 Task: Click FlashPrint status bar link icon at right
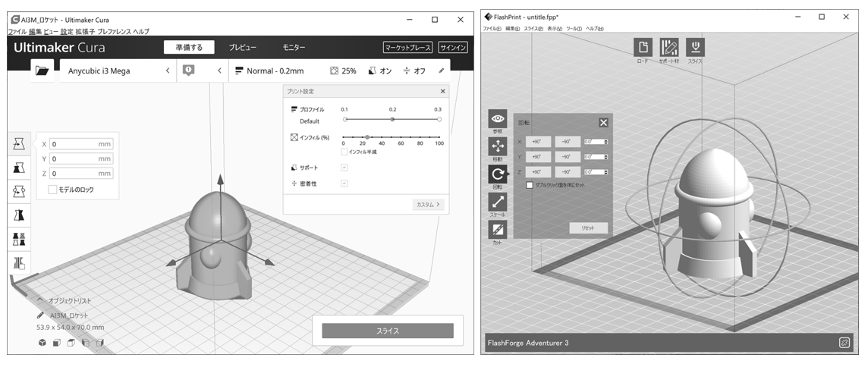click(x=844, y=343)
